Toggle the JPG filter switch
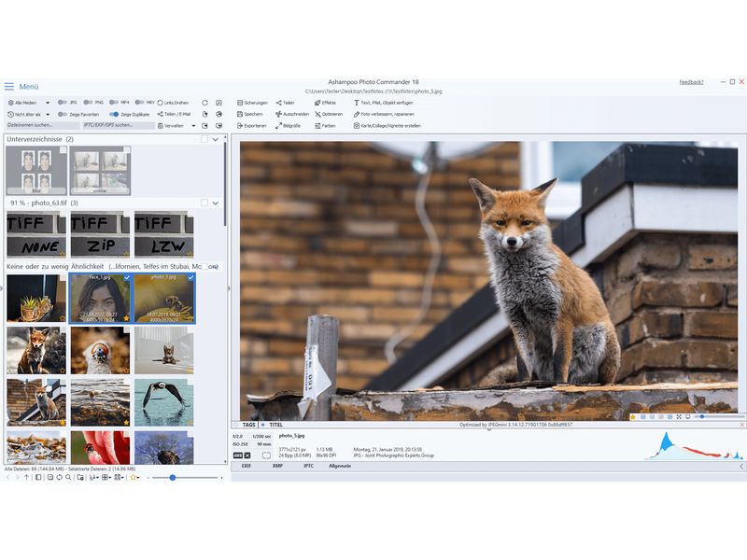 click(x=62, y=103)
